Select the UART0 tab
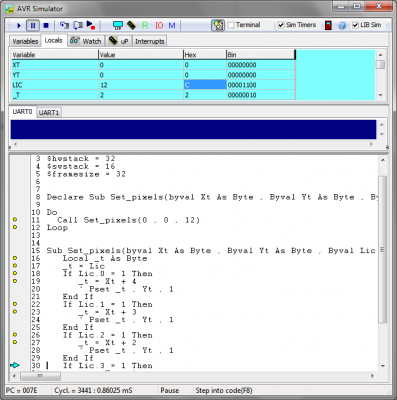 point(22,112)
